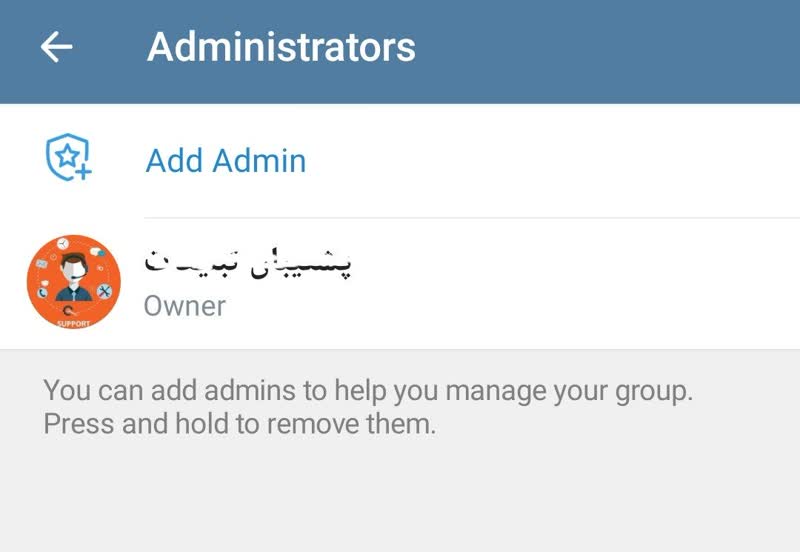Select the Add Admin label
This screenshot has width=800, height=552.
tap(226, 160)
